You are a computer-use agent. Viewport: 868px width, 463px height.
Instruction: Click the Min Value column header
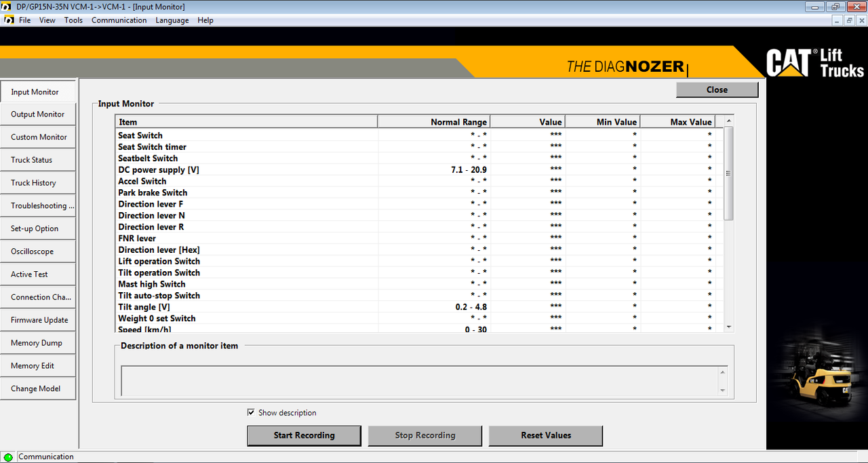[x=603, y=122]
